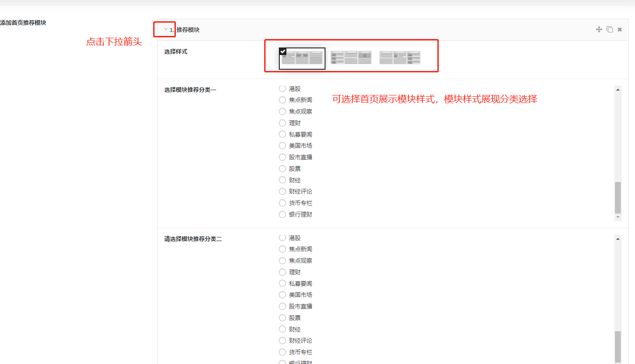Select 私募要闻 under 请选择模块推荐分类二
The width and height of the screenshot is (635, 364).
[282, 283]
